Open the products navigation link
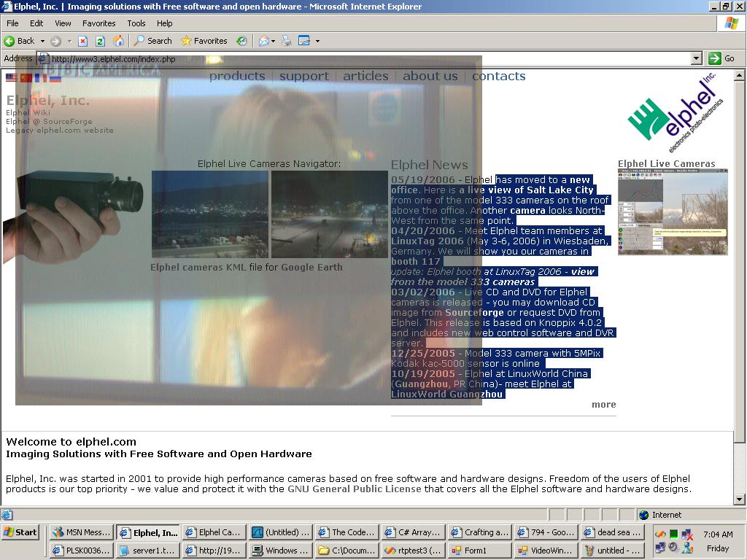This screenshot has width=747, height=560. 237,76
